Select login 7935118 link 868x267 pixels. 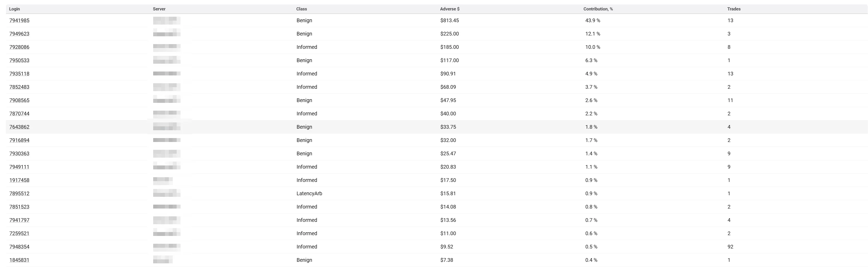(x=19, y=74)
